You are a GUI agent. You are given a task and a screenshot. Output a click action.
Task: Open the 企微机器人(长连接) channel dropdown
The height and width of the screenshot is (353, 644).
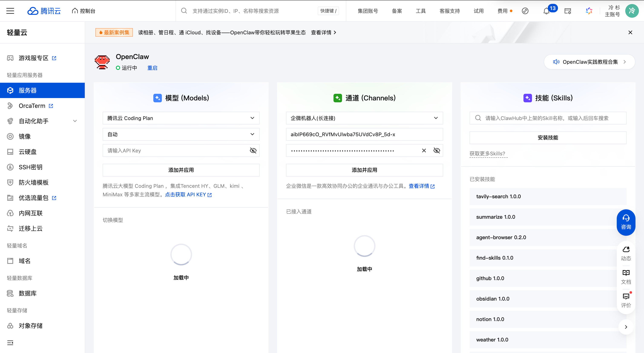(364, 118)
